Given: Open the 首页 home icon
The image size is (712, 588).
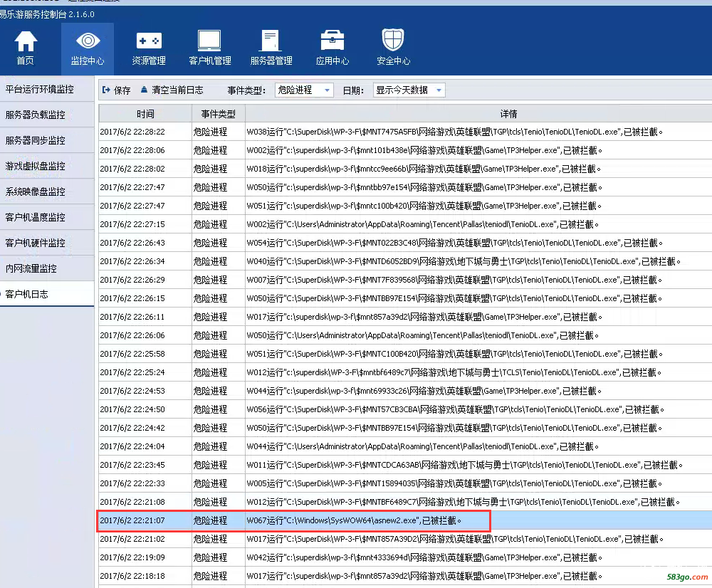Looking at the screenshot, I should point(26,48).
